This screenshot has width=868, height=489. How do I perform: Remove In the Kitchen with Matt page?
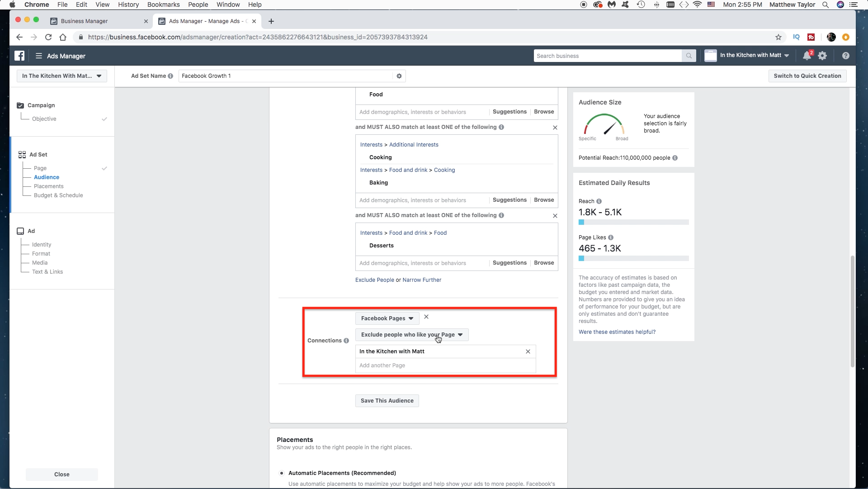click(x=528, y=351)
